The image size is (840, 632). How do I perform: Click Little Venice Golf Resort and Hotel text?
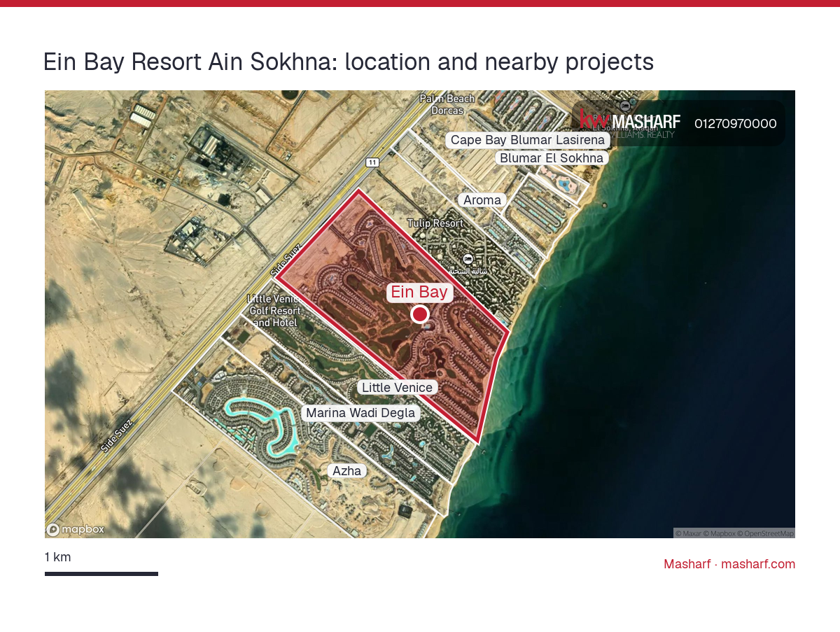point(274,311)
